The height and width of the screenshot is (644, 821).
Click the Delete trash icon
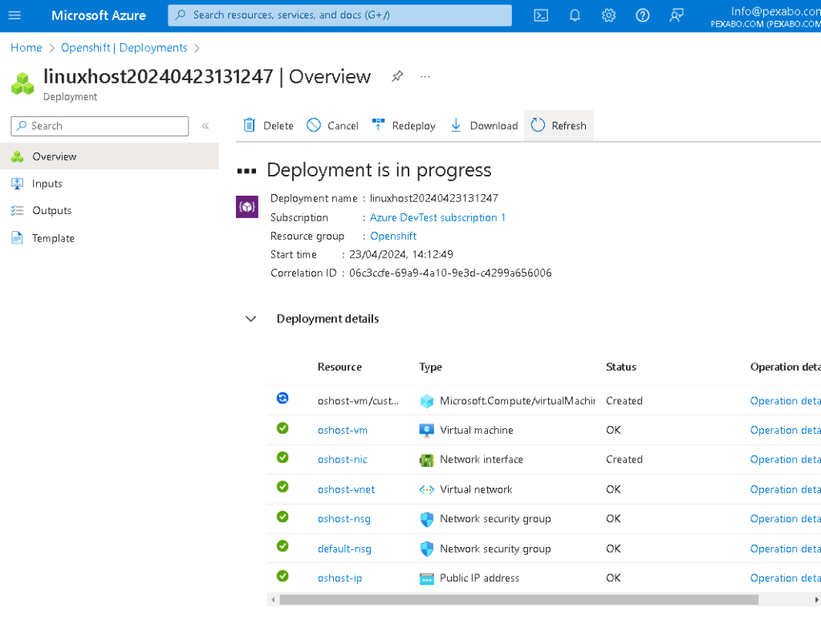(x=250, y=125)
